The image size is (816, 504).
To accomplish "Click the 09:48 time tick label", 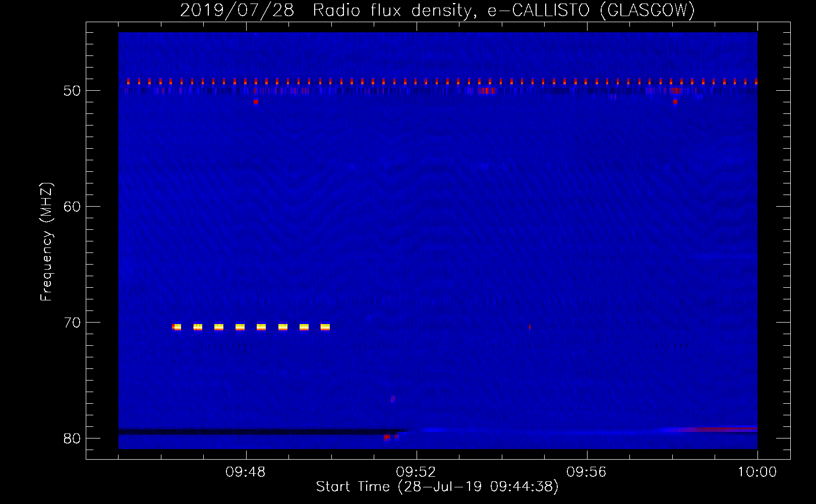I will tap(246, 472).
